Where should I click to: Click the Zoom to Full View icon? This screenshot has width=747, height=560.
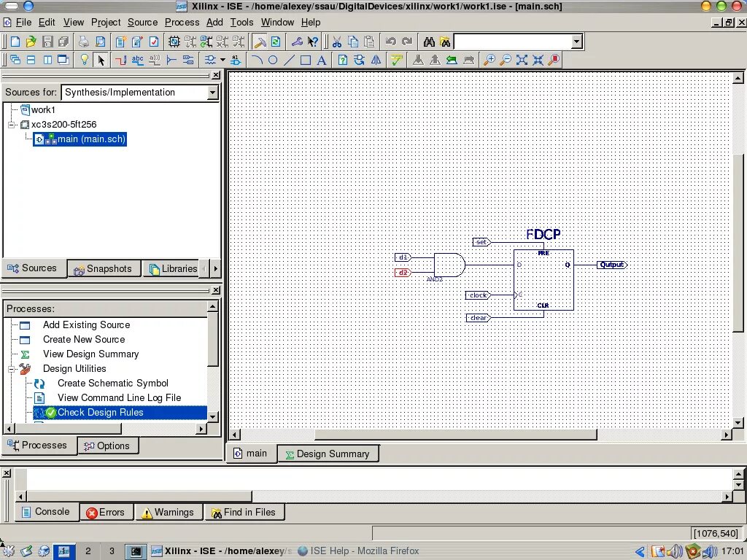click(x=522, y=60)
